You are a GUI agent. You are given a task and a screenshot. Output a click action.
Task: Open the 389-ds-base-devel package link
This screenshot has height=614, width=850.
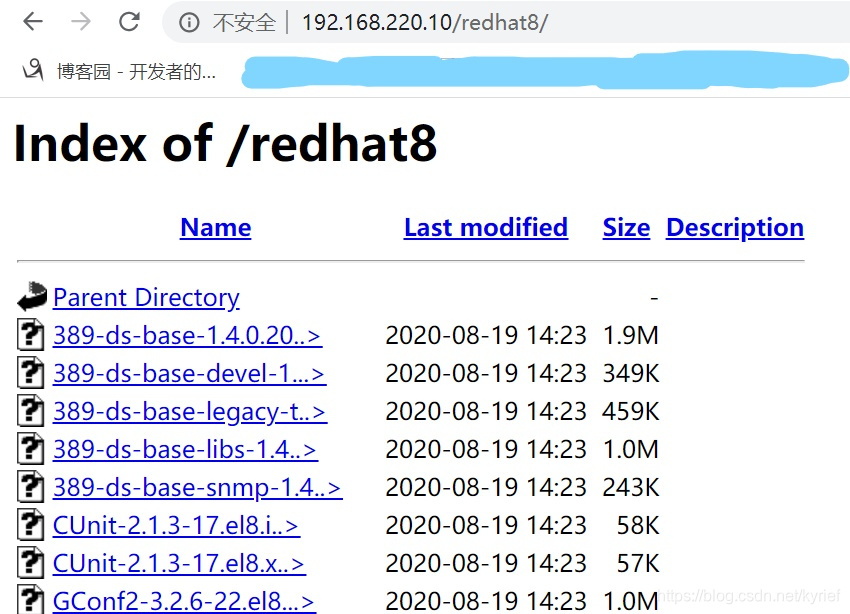click(190, 373)
